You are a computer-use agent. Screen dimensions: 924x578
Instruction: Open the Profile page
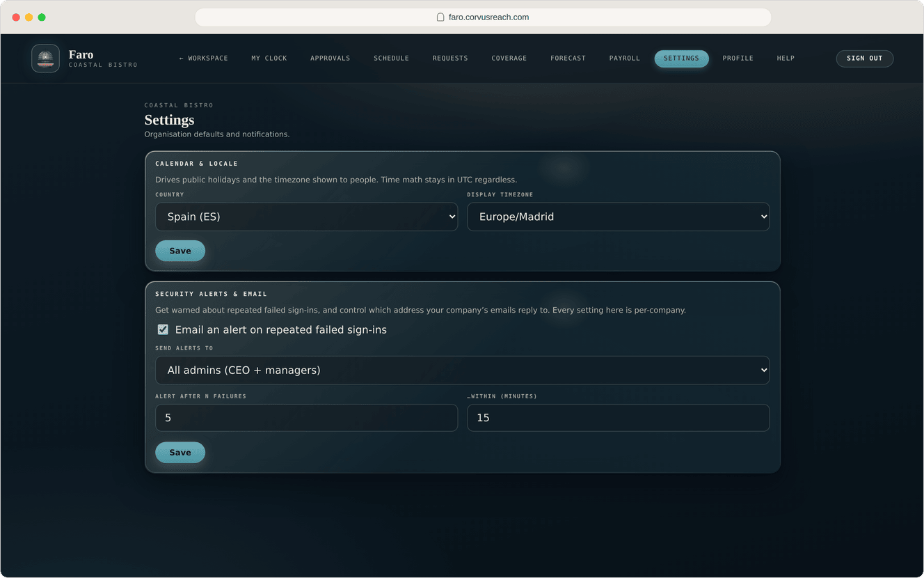tap(738, 58)
